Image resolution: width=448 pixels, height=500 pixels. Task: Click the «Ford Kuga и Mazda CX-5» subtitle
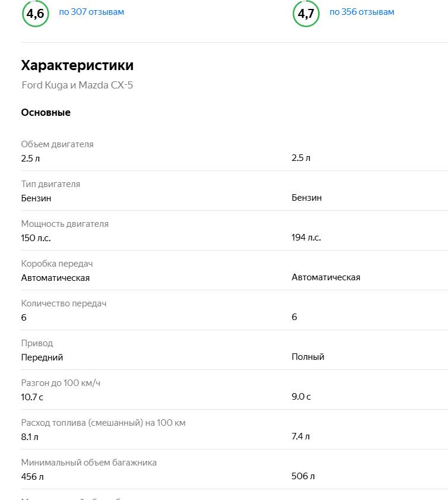(x=77, y=85)
